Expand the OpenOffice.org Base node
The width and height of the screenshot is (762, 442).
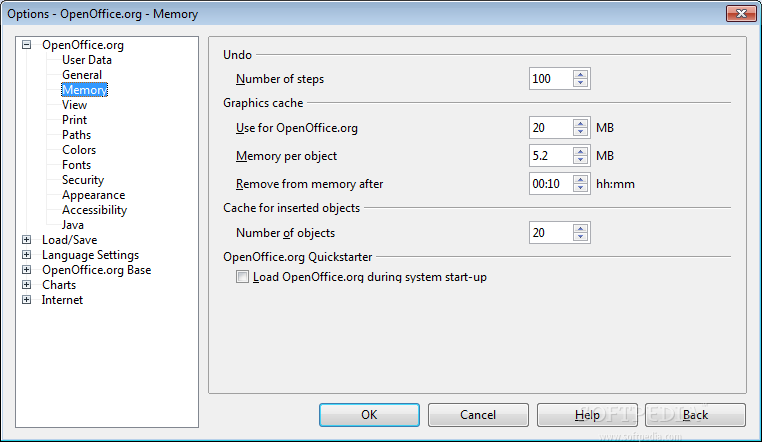(x=27, y=270)
